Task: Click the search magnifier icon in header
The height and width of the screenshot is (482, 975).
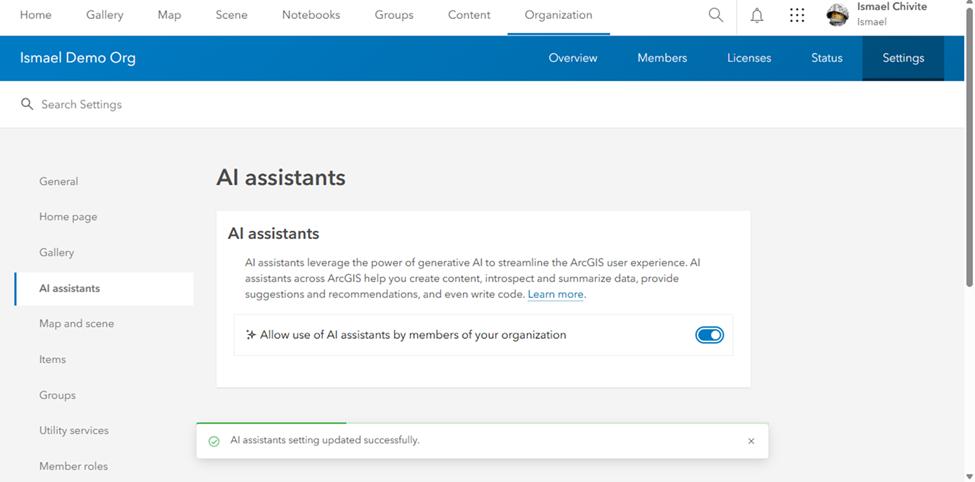Action: click(715, 15)
